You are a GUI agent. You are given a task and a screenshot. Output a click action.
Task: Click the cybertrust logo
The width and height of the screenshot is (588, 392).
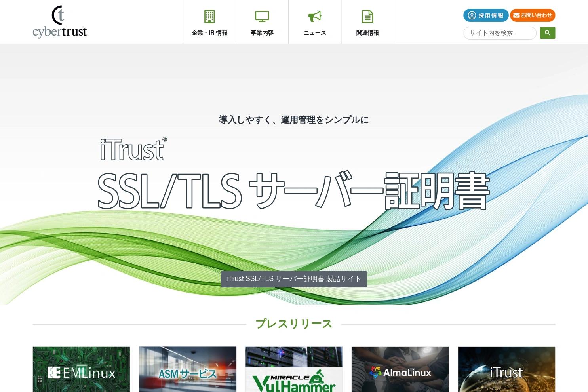click(x=60, y=22)
